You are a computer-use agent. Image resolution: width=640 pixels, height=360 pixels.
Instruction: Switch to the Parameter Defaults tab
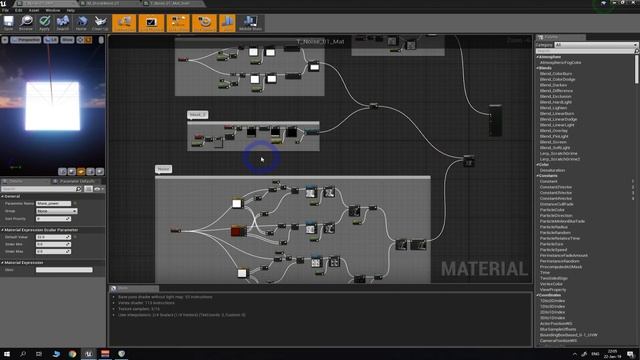[77, 181]
